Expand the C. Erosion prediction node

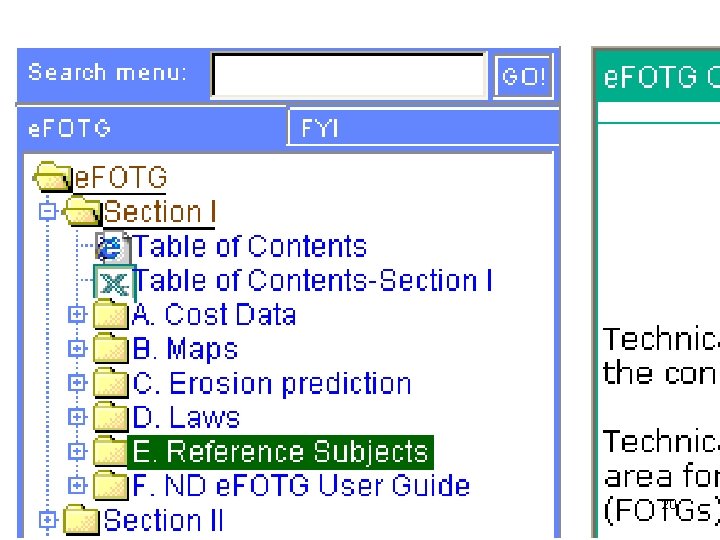[x=76, y=383]
